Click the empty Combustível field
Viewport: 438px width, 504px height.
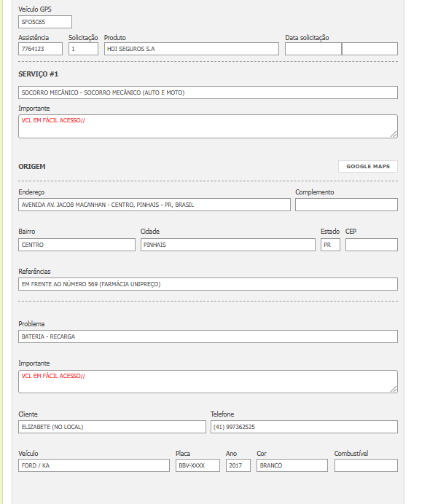click(366, 465)
